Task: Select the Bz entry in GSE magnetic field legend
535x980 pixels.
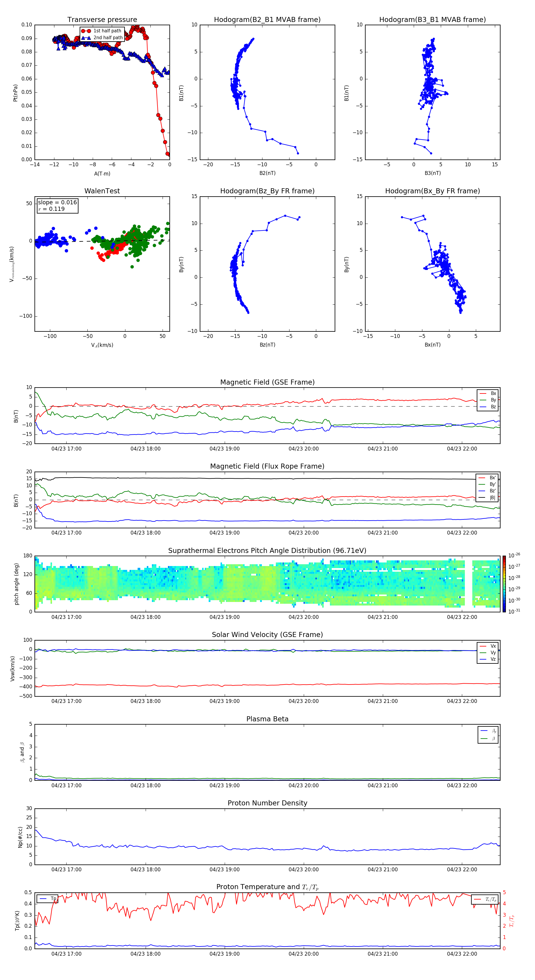Action: tap(488, 407)
